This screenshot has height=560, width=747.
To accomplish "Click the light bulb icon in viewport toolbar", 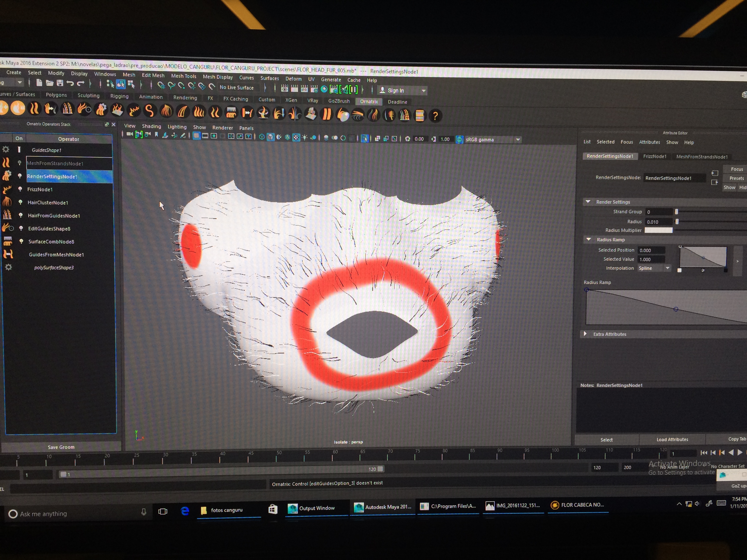I will 305,137.
